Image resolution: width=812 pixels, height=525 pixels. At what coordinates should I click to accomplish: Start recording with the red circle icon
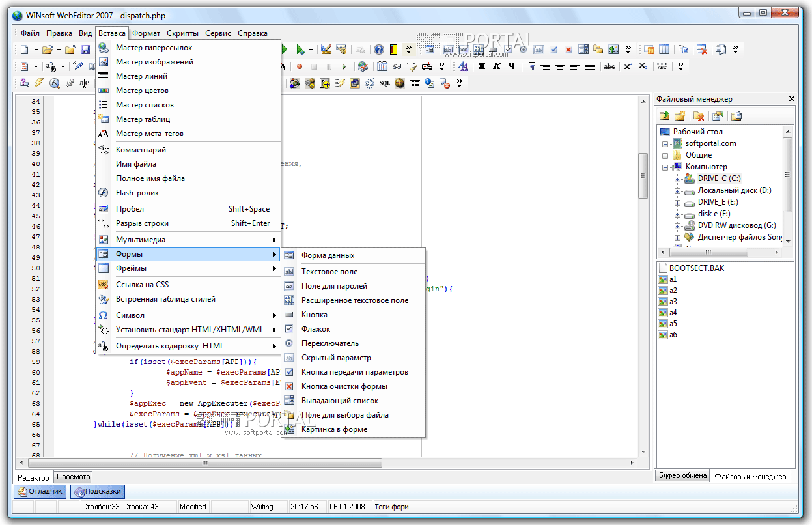tap(300, 66)
